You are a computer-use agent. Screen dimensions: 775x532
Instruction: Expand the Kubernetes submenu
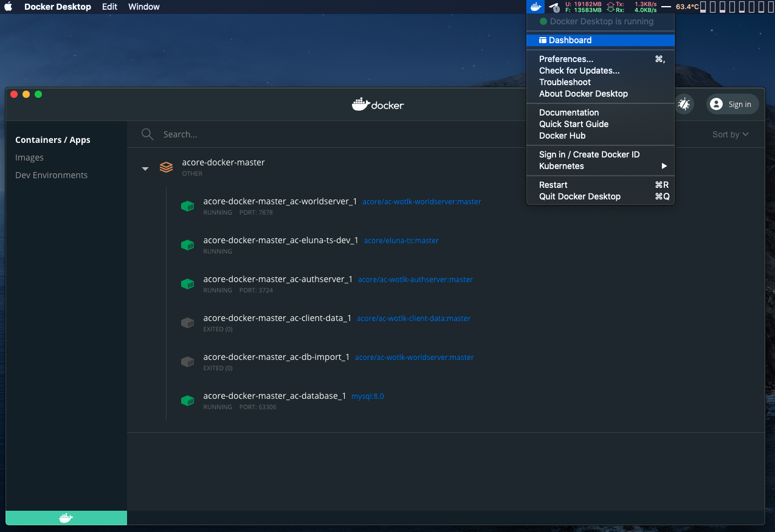tap(601, 166)
